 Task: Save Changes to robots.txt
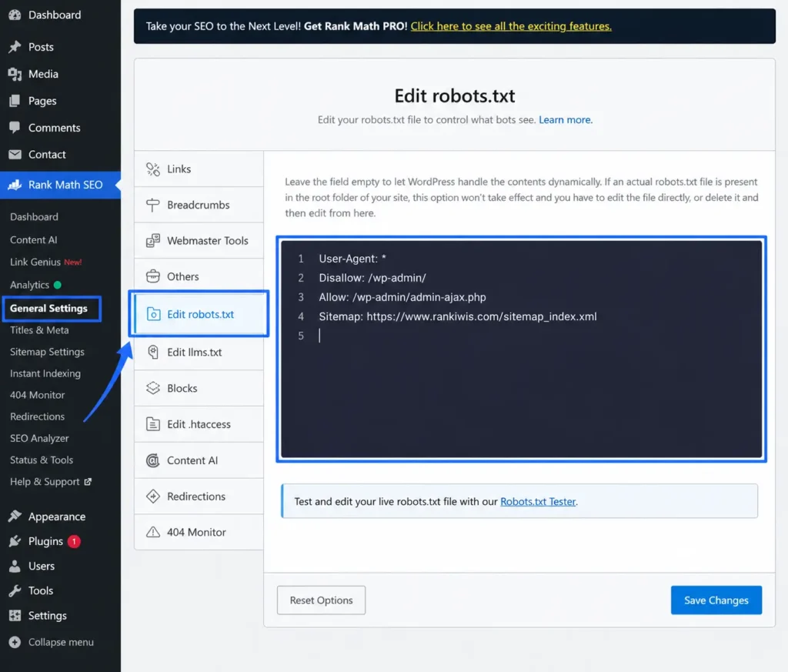[716, 600]
